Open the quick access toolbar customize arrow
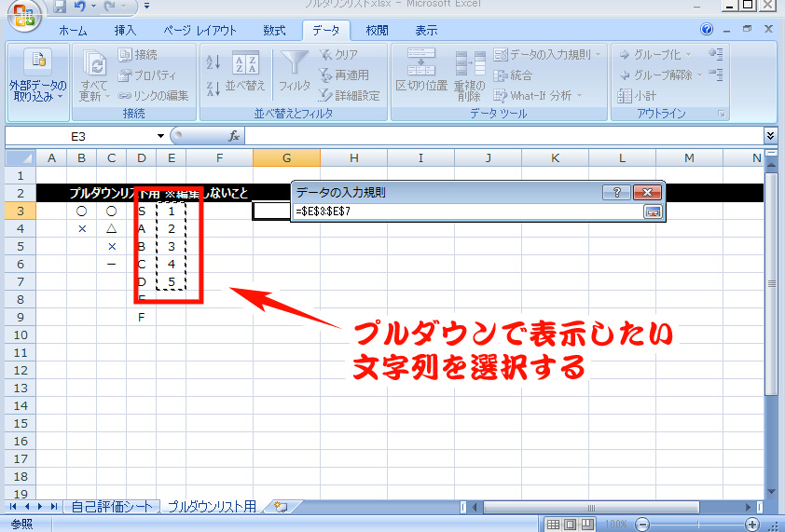This screenshot has height=532, width=785. point(146,6)
